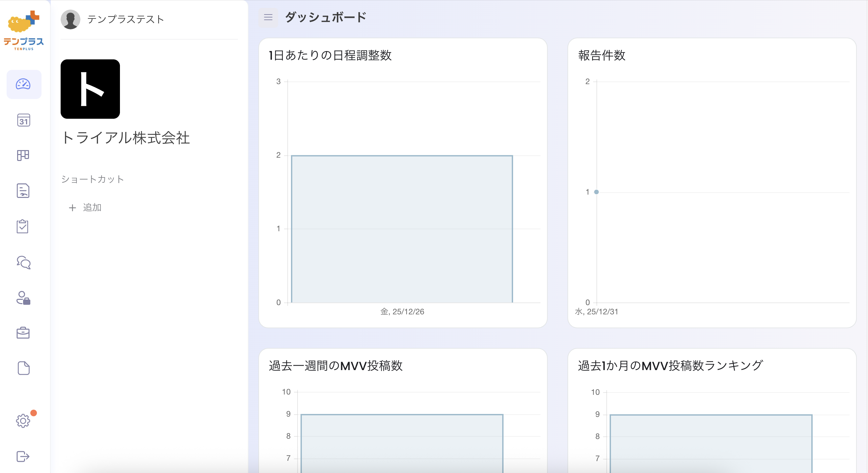The width and height of the screenshot is (868, 473).
Task: Open the settings gear icon
Action: [23, 421]
